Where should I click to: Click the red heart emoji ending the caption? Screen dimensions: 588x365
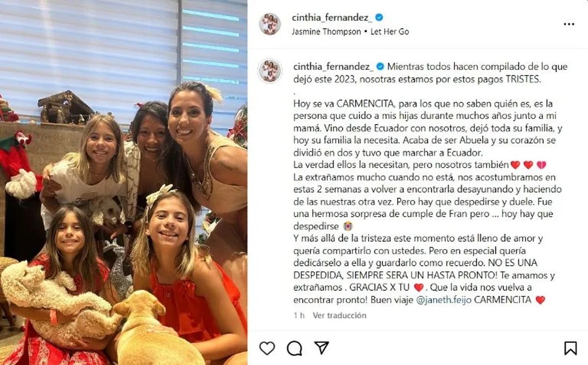pyautogui.click(x=540, y=300)
